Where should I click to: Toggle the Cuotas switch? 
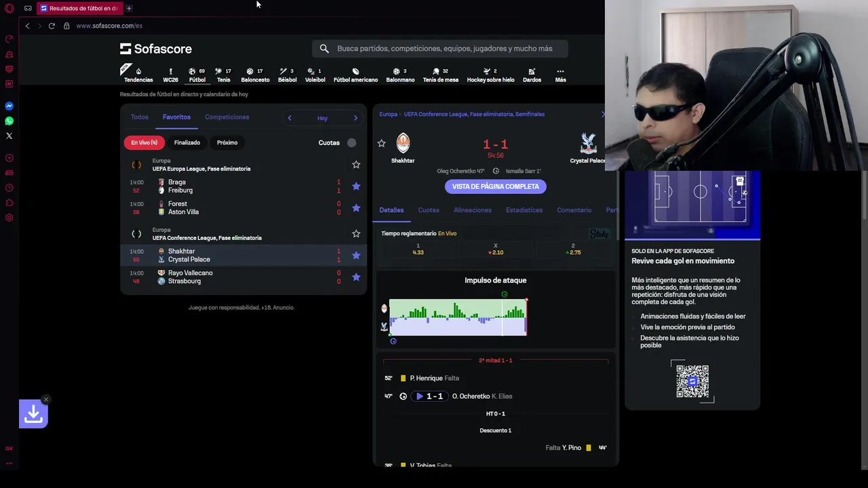point(350,143)
